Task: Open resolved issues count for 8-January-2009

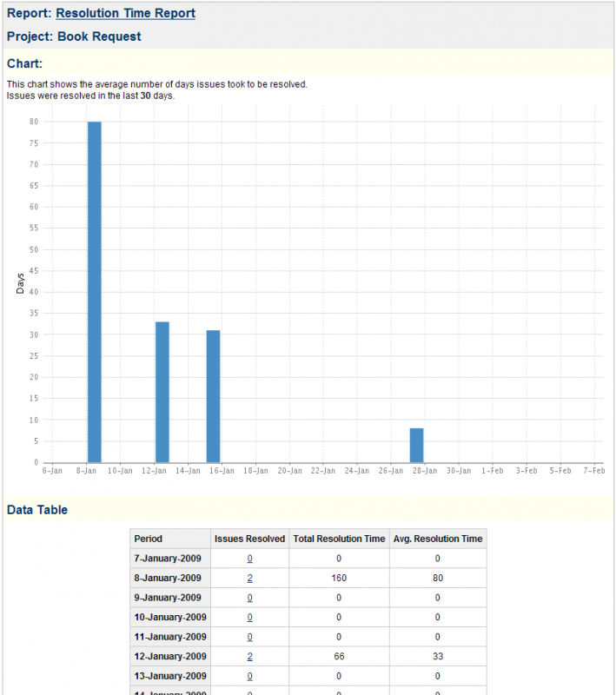Action: (250, 579)
